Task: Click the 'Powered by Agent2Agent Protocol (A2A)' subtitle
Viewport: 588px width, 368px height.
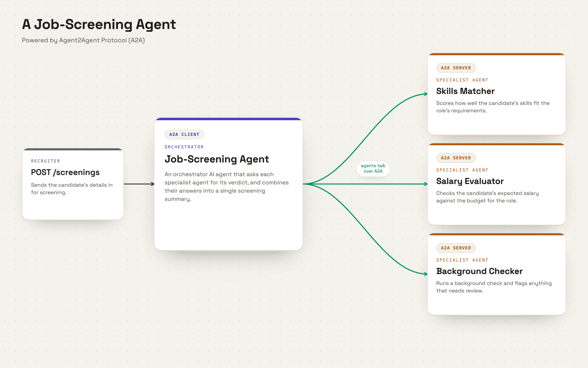Action: tap(83, 40)
